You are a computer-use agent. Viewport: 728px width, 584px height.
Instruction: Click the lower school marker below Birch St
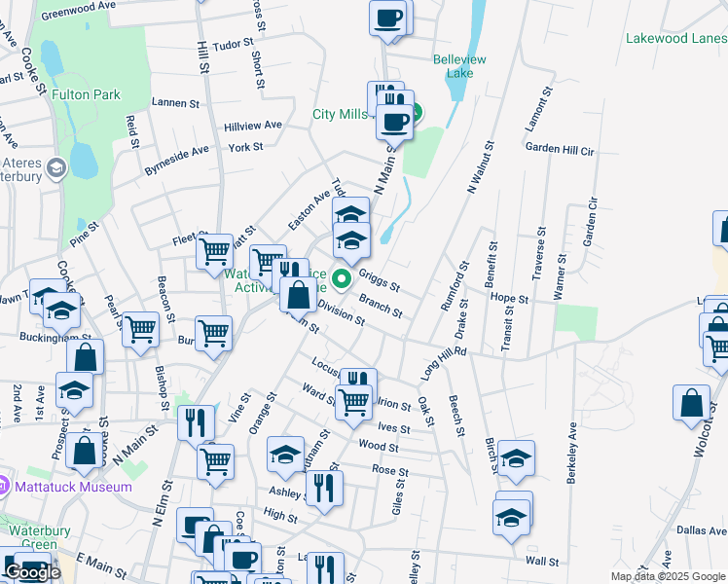coord(511,518)
